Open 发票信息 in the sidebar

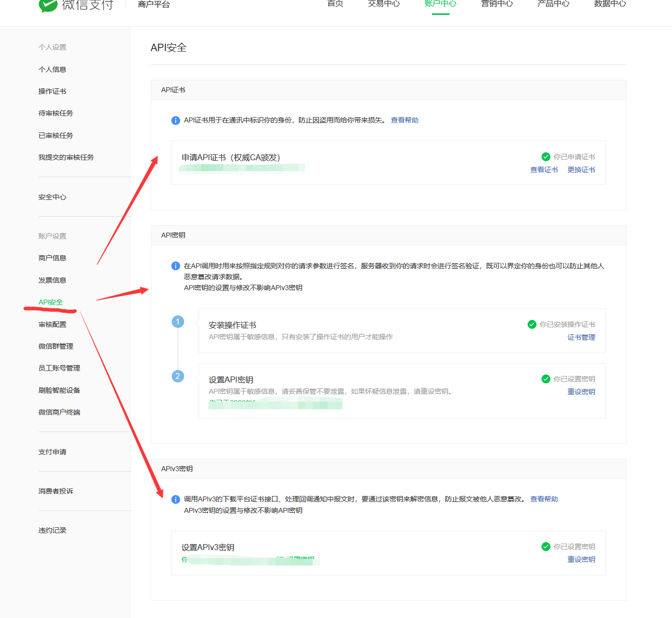tap(53, 280)
